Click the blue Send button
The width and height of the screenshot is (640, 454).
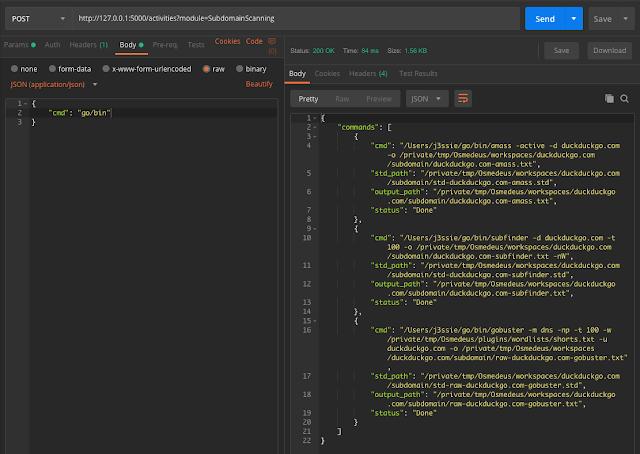tap(545, 19)
